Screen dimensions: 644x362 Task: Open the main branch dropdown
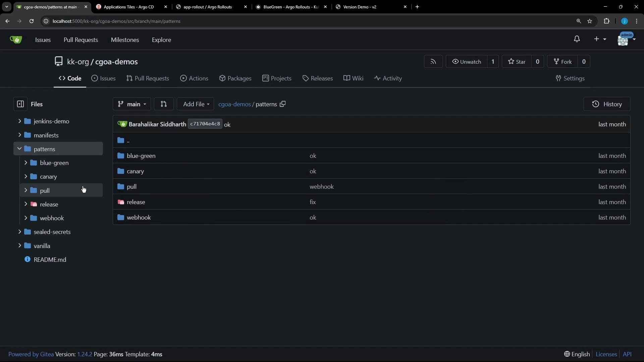pos(132,104)
